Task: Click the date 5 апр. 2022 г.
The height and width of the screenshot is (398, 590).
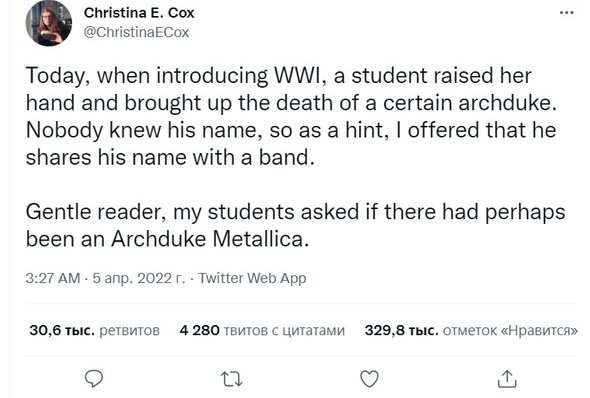Action: click(139, 278)
